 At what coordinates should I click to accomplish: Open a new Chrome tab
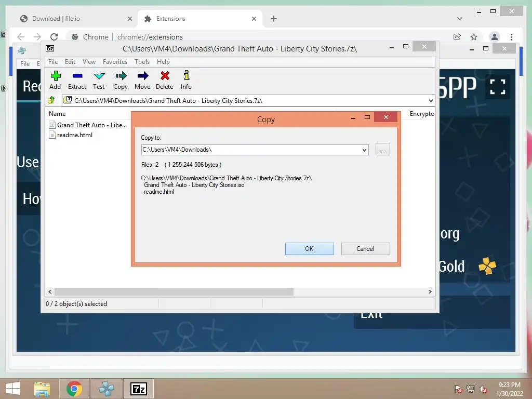pos(274,19)
